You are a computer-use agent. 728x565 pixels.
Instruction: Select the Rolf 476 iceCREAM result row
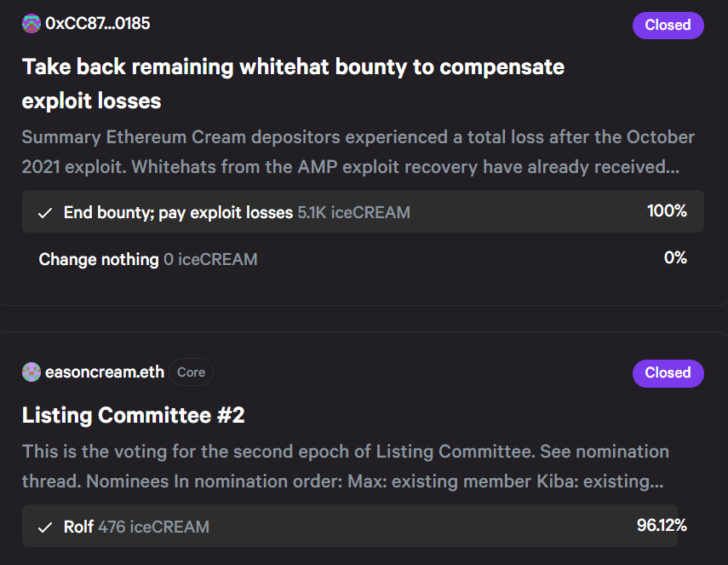coord(350,526)
